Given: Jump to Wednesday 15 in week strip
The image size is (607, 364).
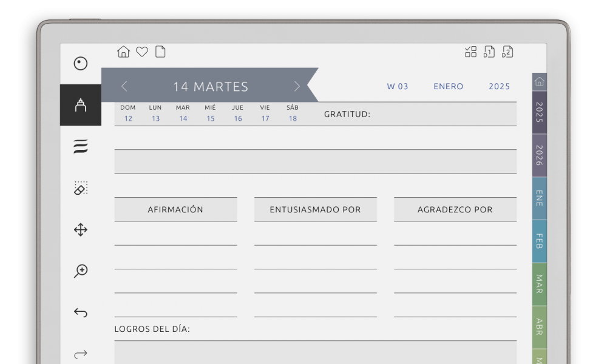Looking at the screenshot, I should [x=211, y=118].
